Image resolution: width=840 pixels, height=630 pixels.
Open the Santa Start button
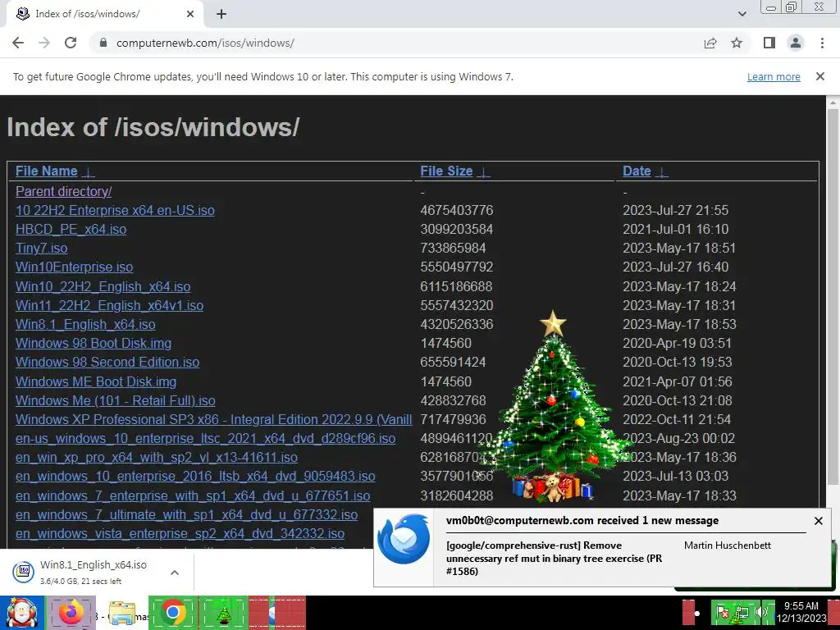pos(21,613)
